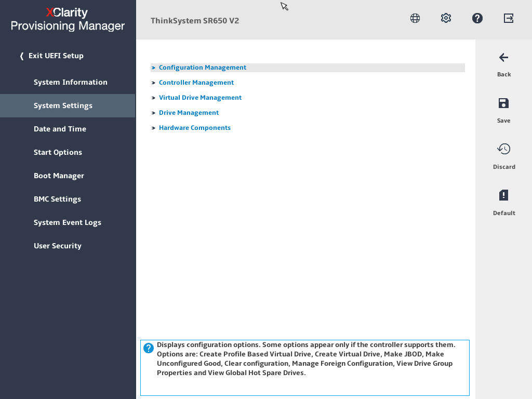Open the Controller Management link
Viewport: 532px width, 399px height.
pos(196,83)
